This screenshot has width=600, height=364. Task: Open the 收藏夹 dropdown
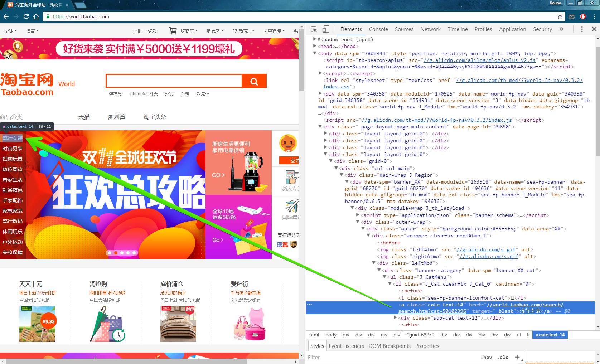click(215, 31)
